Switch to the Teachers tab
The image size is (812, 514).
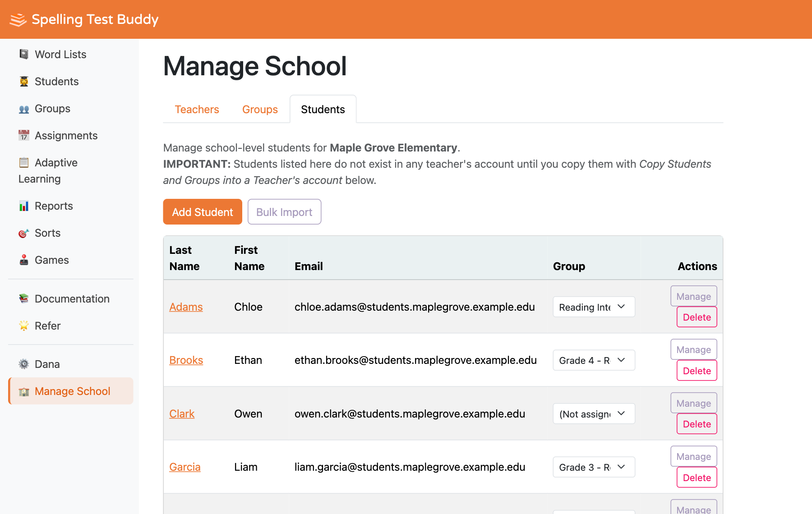(197, 110)
